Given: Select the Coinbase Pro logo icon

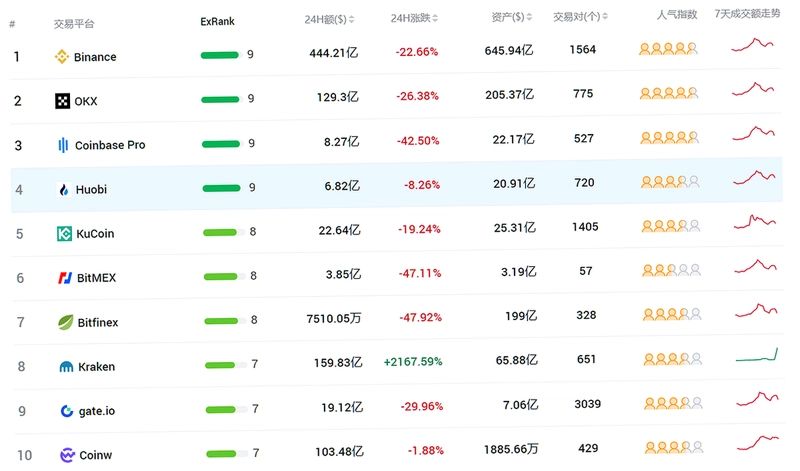Looking at the screenshot, I should coord(63,145).
